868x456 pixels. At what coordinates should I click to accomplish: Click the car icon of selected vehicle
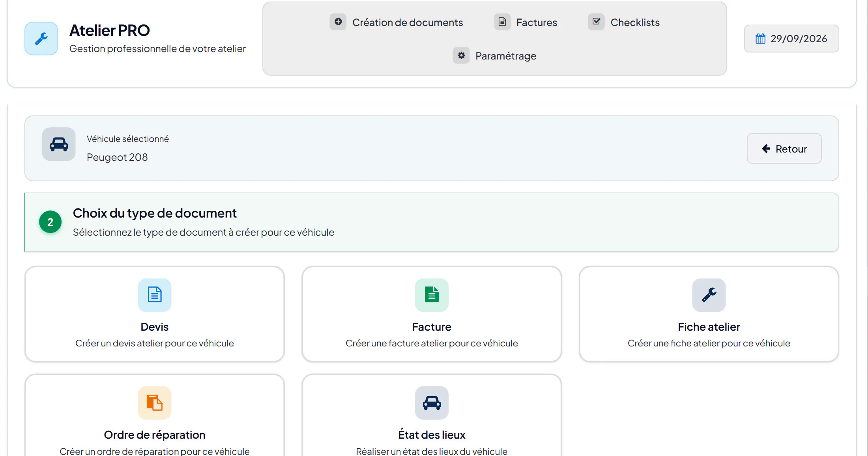click(59, 144)
